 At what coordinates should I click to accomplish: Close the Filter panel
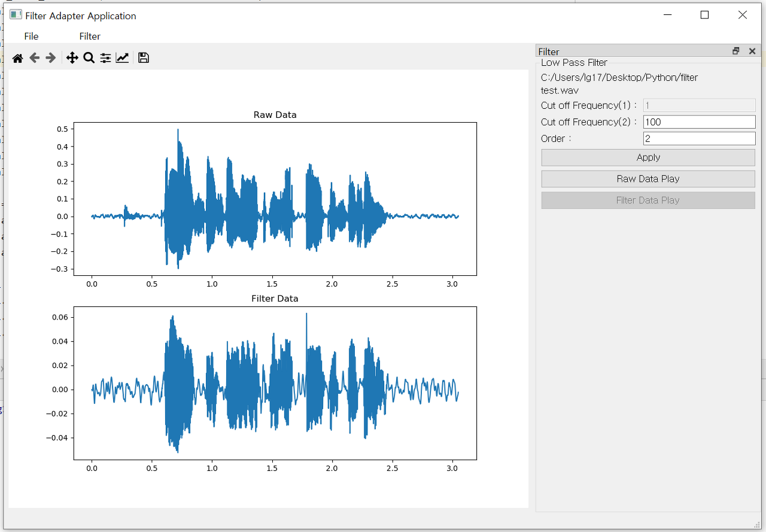(752, 51)
